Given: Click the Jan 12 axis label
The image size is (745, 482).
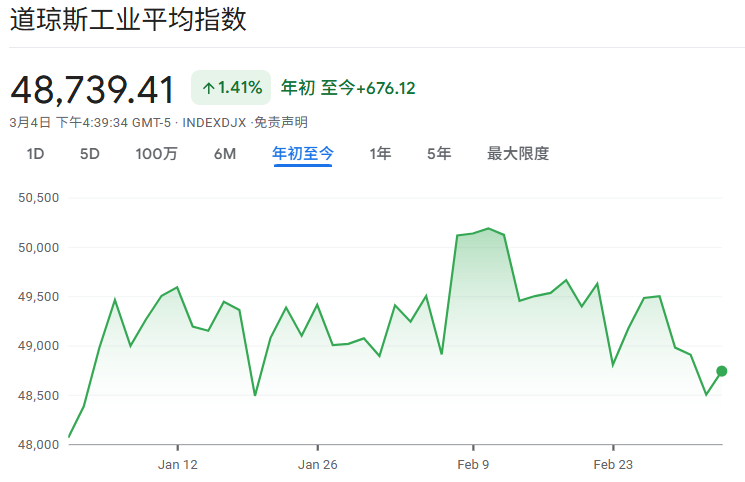Looking at the screenshot, I should click(178, 464).
